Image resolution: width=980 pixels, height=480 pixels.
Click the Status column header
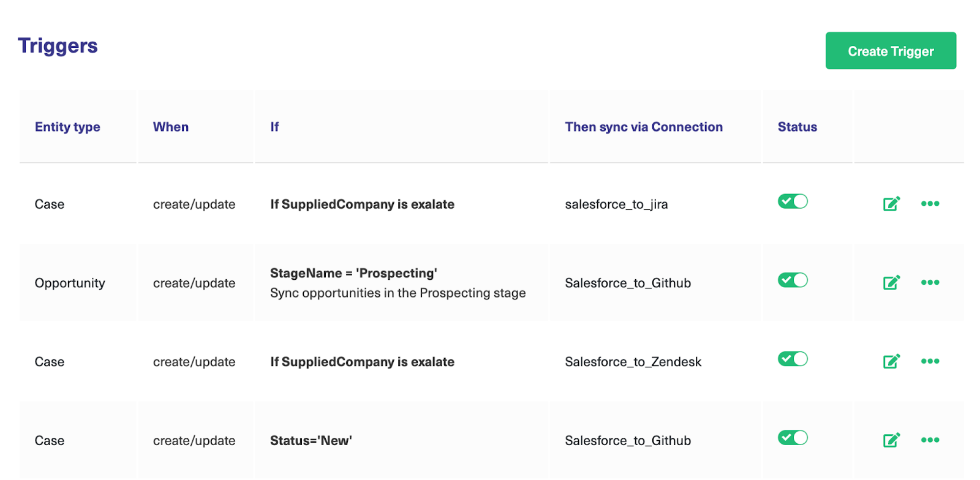[797, 127]
